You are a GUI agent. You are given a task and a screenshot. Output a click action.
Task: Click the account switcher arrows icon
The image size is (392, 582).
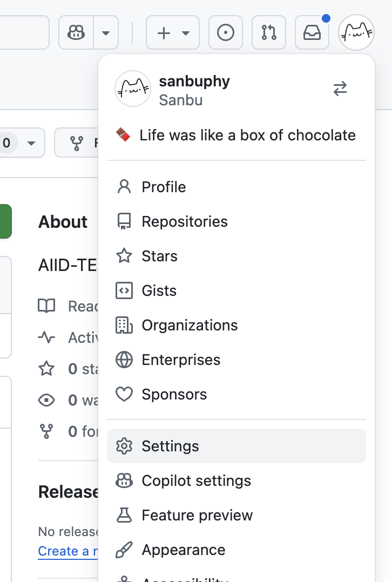(340, 89)
